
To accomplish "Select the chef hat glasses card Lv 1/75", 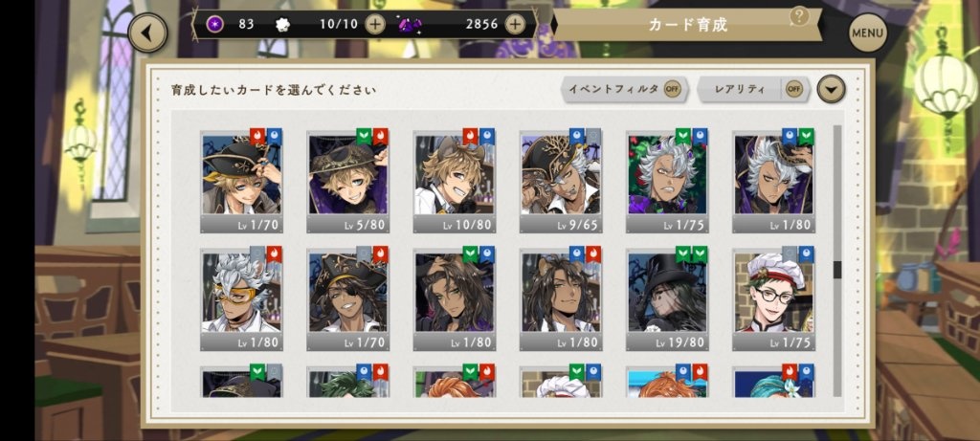I will tap(773, 298).
